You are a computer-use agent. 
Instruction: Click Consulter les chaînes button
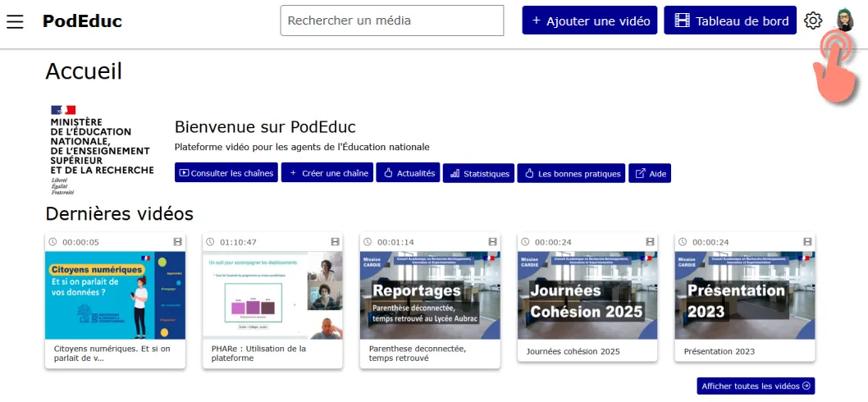point(226,173)
